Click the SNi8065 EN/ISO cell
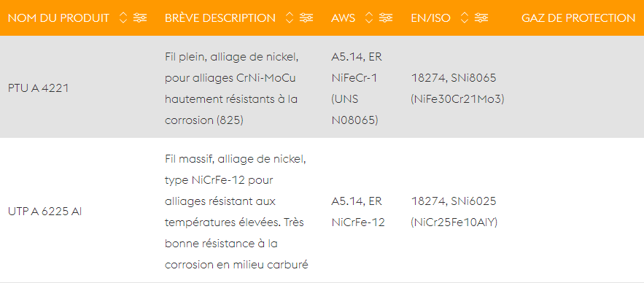 pos(457,89)
